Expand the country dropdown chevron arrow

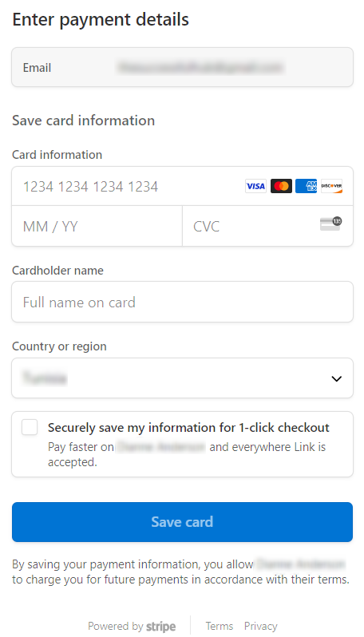click(x=336, y=378)
